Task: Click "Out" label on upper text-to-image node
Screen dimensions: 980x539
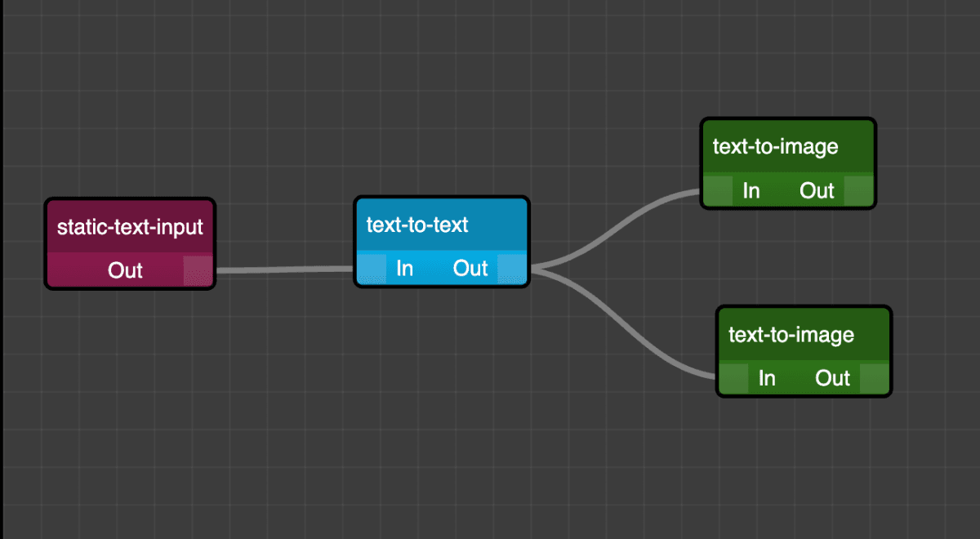Action: 817,191
